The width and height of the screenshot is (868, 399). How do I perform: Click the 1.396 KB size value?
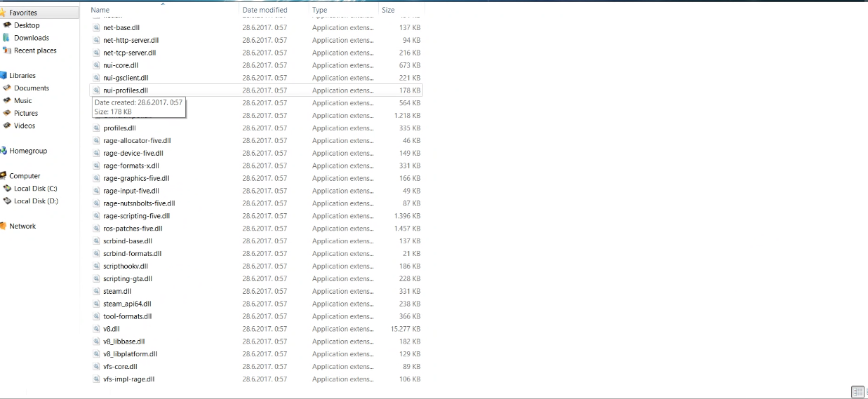pos(408,216)
